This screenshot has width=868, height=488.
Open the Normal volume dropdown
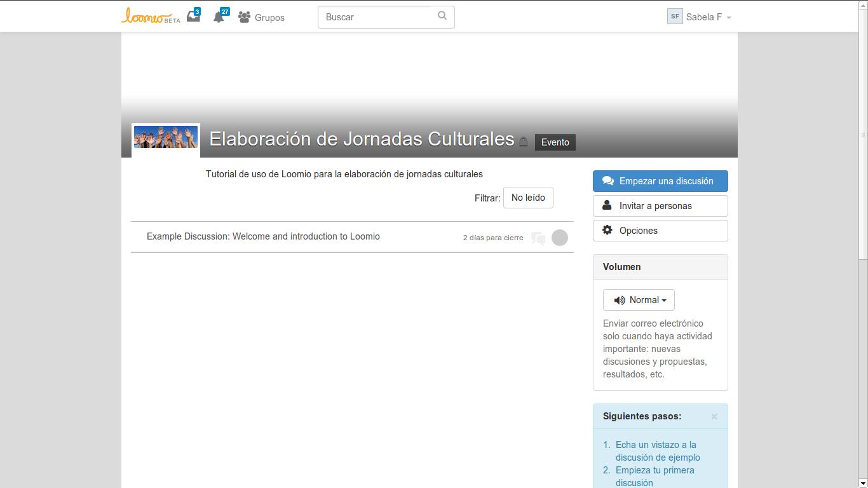click(639, 300)
